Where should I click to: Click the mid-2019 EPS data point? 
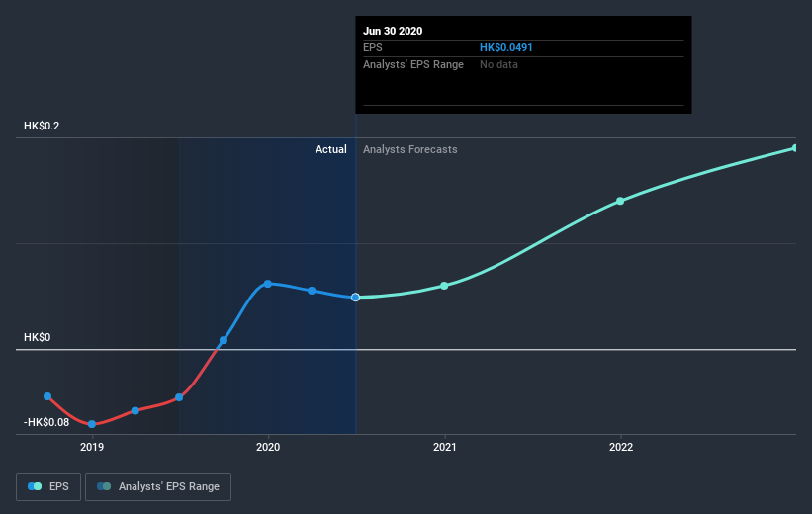[x=179, y=397]
